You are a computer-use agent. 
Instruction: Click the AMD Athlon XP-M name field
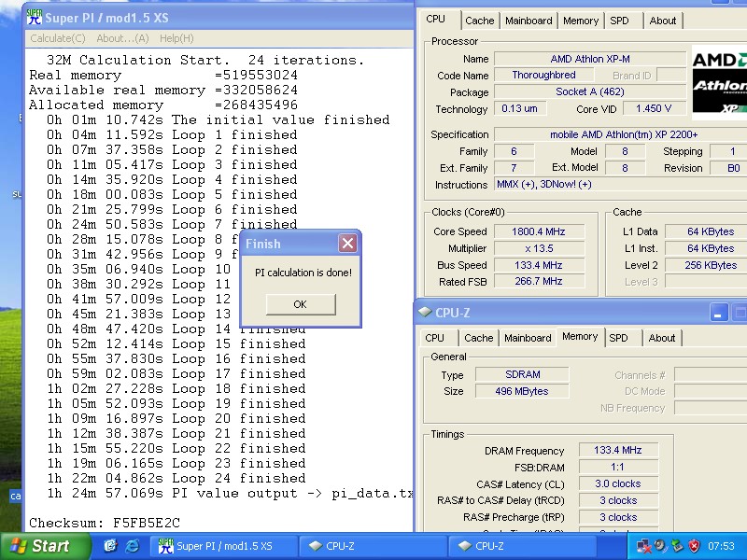pyautogui.click(x=590, y=59)
